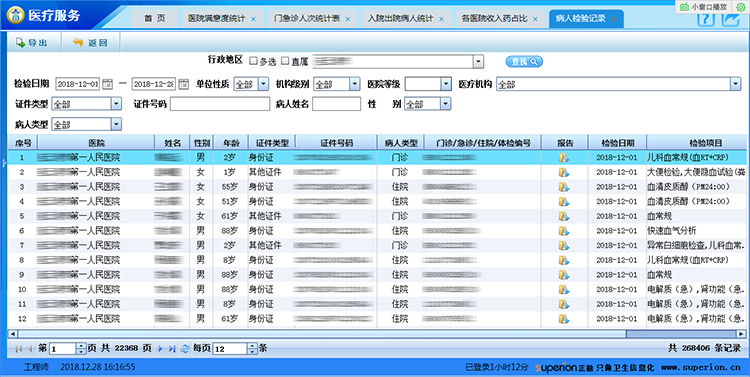Open report icon for row 4
The image size is (750, 377).
tap(564, 201)
